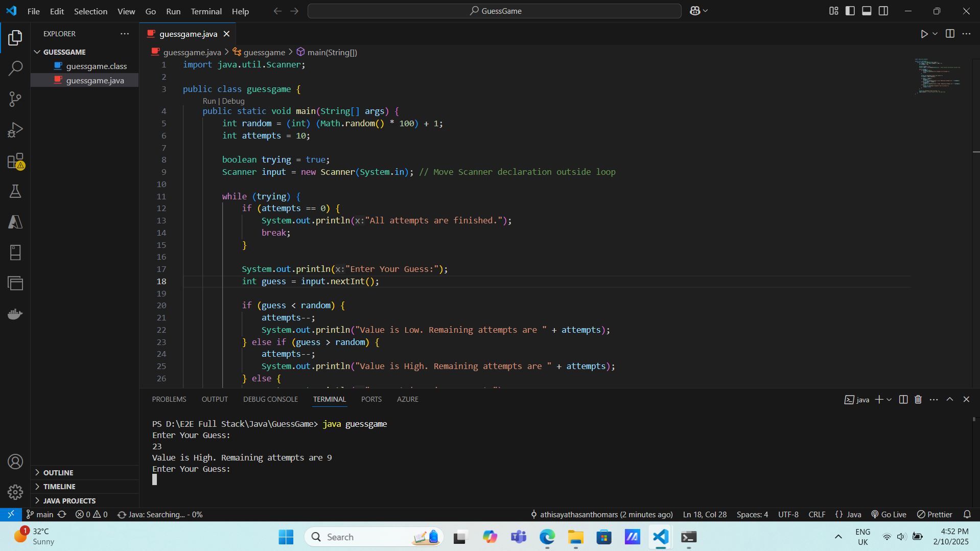
Task: Open Microsoft Edge from taskbar
Action: (x=547, y=537)
